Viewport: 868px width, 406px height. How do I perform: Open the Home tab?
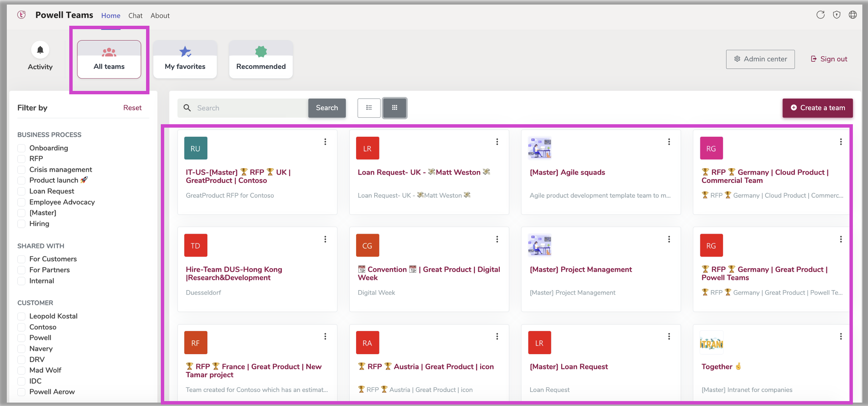pyautogui.click(x=111, y=16)
